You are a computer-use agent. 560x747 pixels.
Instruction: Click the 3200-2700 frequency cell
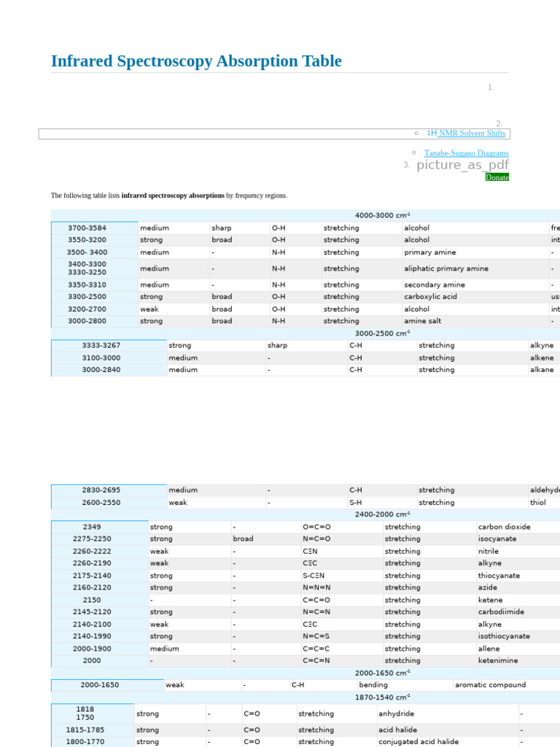(x=94, y=309)
